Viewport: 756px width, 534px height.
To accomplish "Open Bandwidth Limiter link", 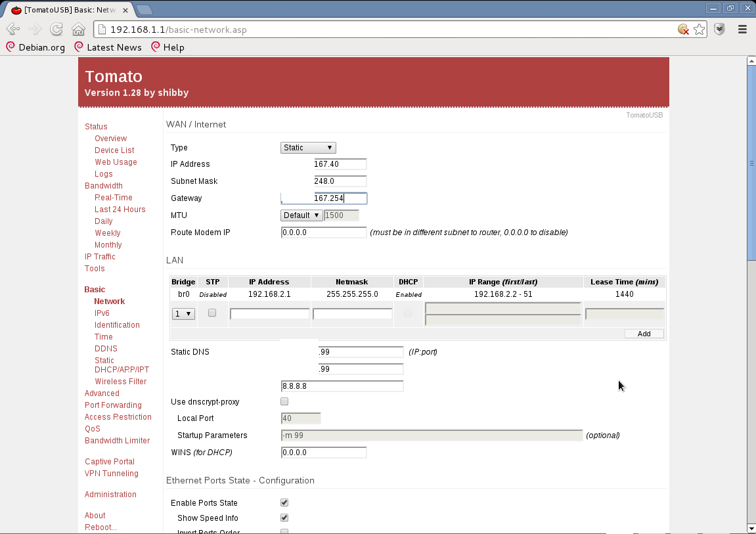I will pos(117,441).
